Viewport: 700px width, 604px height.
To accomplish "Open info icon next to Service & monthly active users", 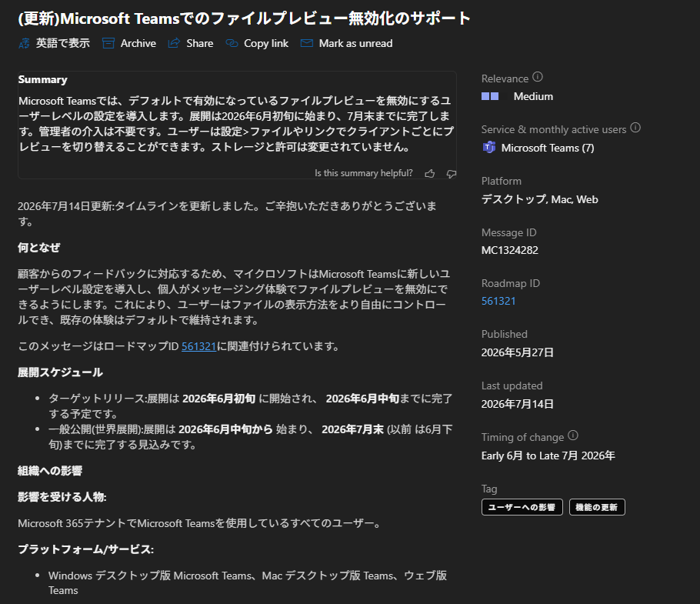I will 635,128.
